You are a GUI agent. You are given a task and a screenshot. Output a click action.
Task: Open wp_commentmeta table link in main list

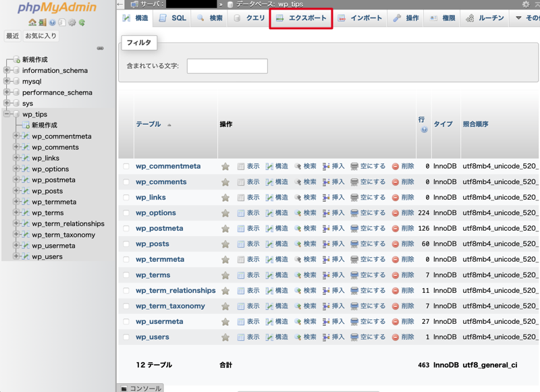pyautogui.click(x=168, y=166)
